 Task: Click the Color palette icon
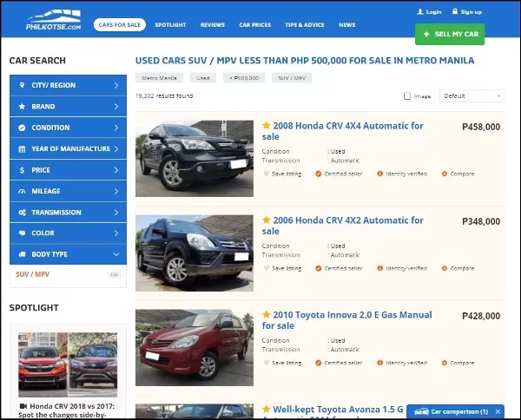(x=22, y=233)
